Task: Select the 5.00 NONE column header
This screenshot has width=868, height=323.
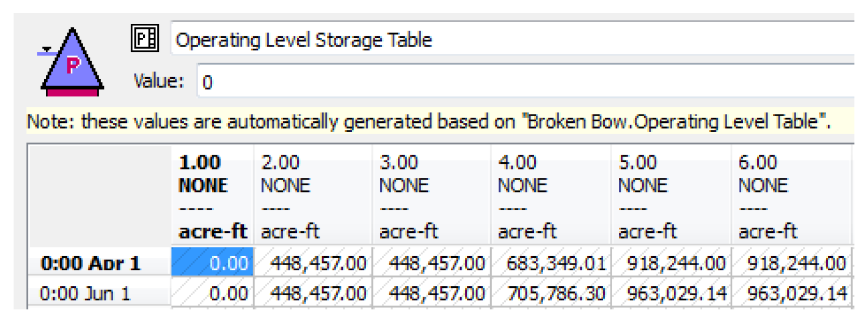Action: click(670, 196)
